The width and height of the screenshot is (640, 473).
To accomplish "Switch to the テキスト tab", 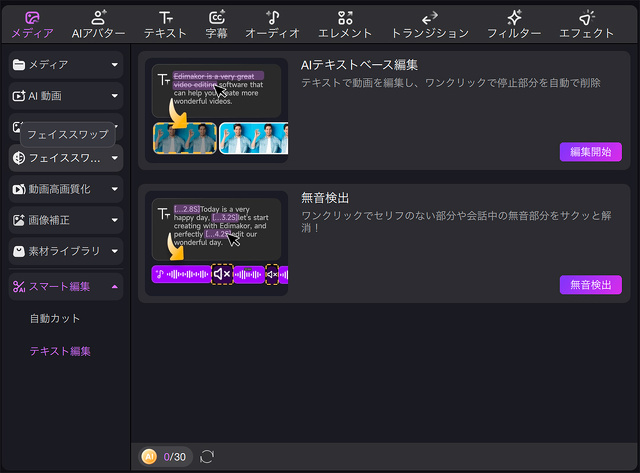I will coord(165,25).
